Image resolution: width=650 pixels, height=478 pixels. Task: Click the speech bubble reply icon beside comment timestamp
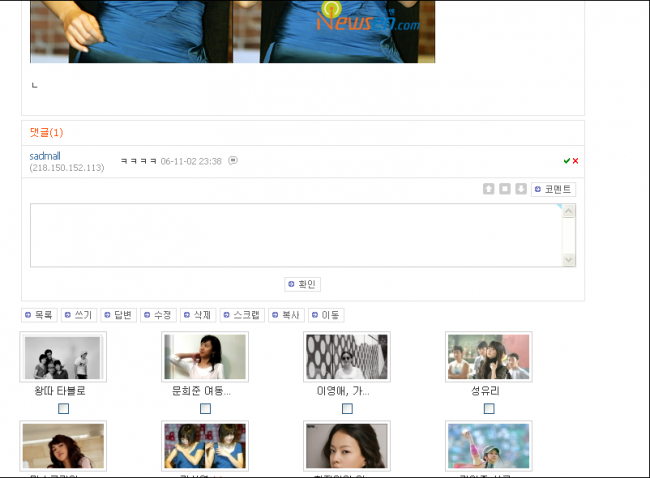(x=233, y=160)
